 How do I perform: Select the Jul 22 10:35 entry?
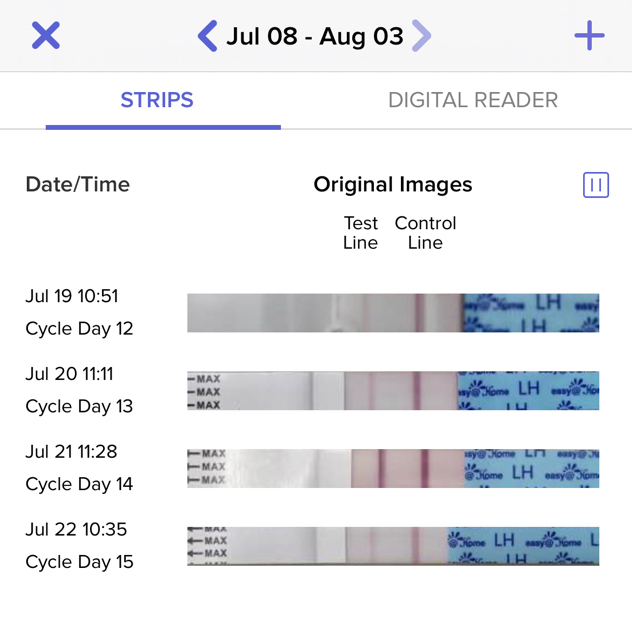[76, 529]
